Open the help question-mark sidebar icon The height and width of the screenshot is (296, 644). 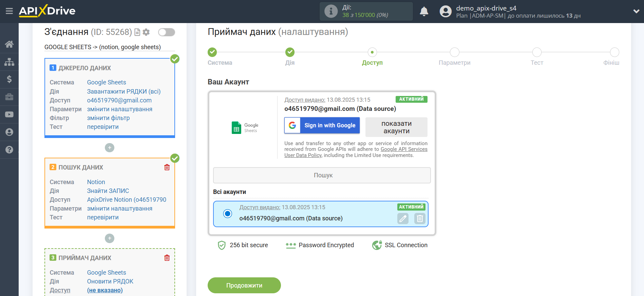(9, 150)
